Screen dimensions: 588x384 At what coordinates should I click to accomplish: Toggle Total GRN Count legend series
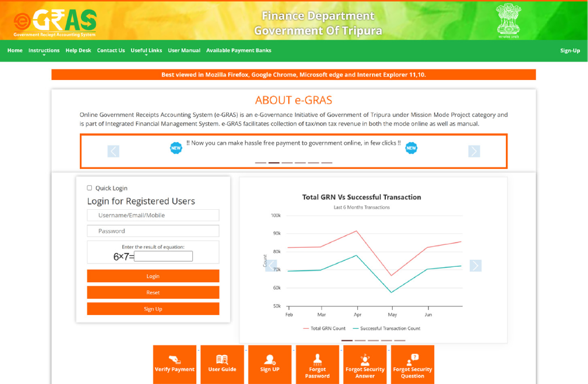pyautogui.click(x=324, y=328)
